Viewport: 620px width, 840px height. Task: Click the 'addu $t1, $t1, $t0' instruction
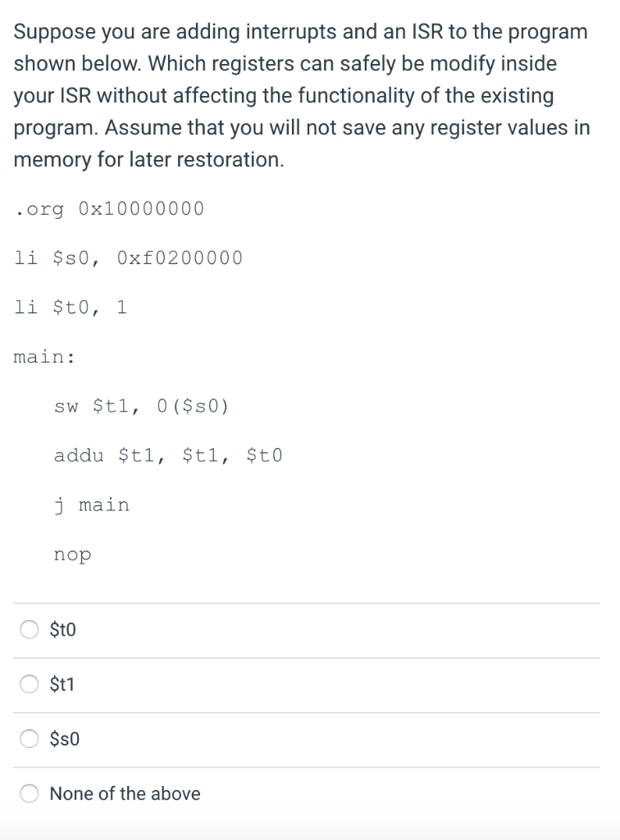pyautogui.click(x=168, y=456)
